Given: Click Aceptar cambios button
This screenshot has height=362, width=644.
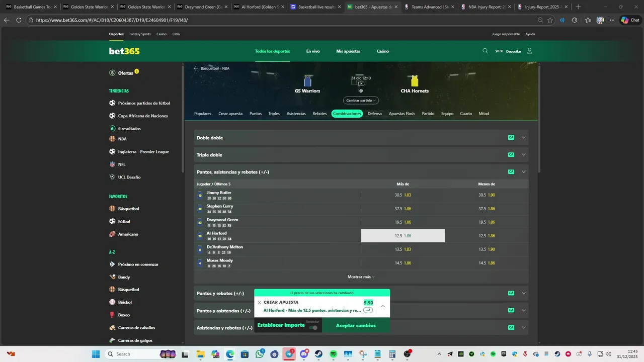Looking at the screenshot, I should (x=356, y=325).
